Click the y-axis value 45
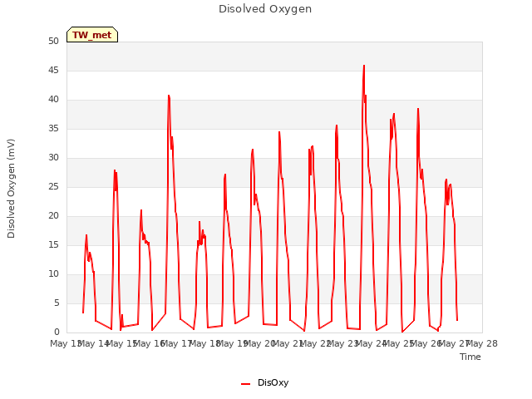This screenshot has height=399, width=532. [53, 70]
